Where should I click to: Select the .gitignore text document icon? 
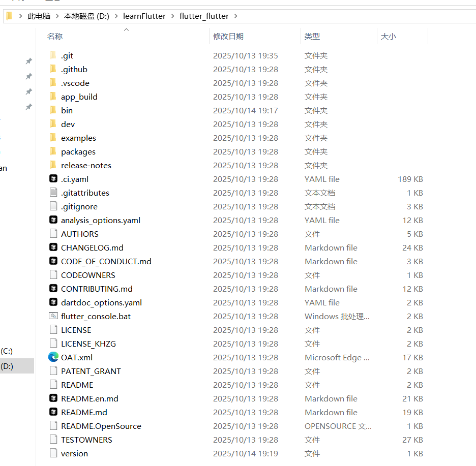click(x=53, y=206)
